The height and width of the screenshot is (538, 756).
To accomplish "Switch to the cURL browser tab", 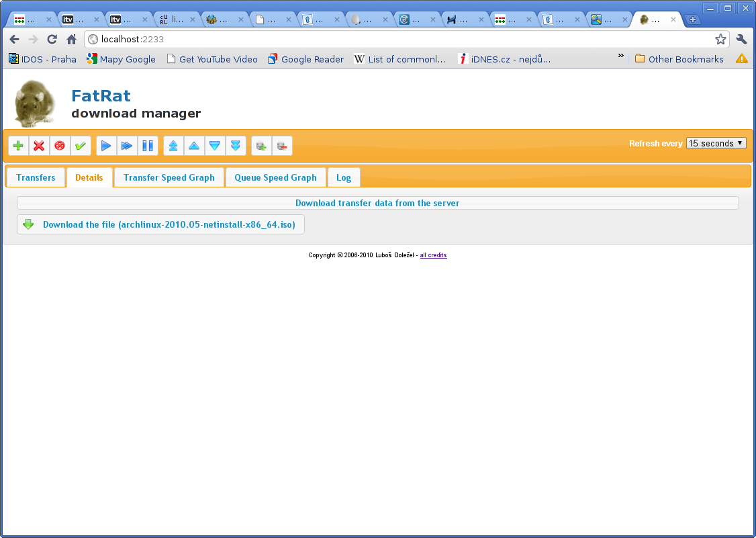I will [x=176, y=19].
